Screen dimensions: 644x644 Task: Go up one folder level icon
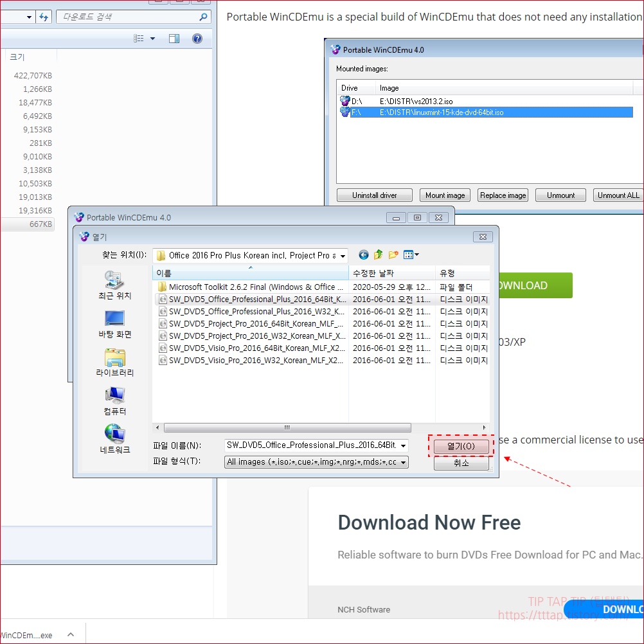379,255
